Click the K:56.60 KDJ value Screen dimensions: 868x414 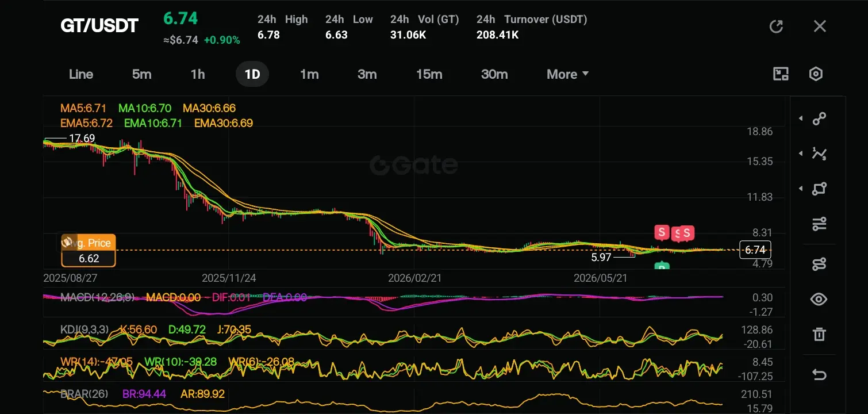pyautogui.click(x=138, y=329)
